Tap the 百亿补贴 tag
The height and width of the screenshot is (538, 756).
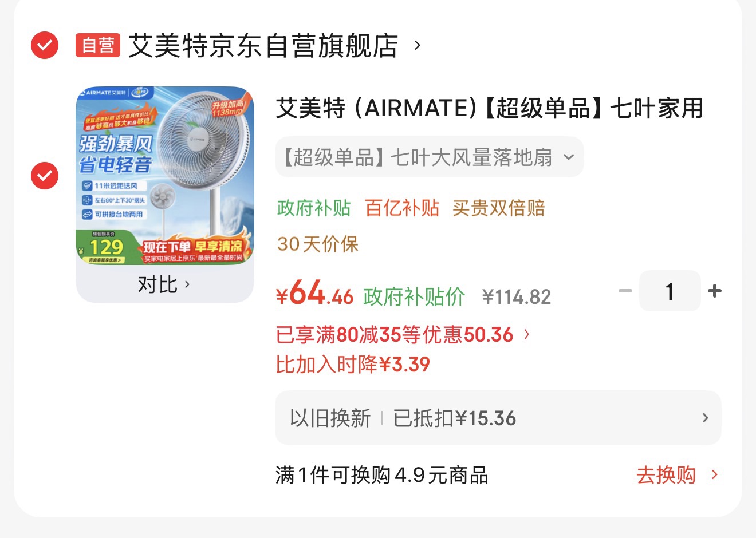point(402,208)
